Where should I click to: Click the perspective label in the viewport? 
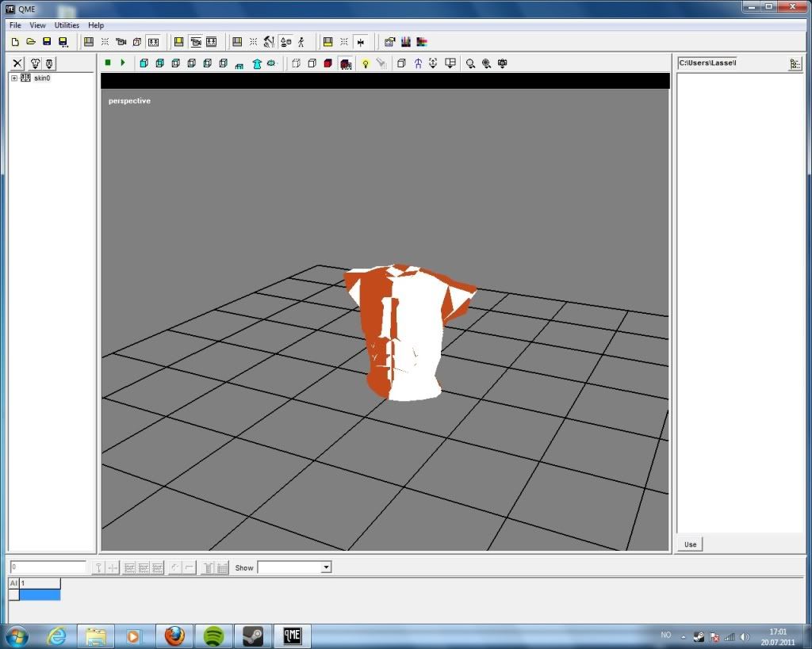[x=129, y=101]
